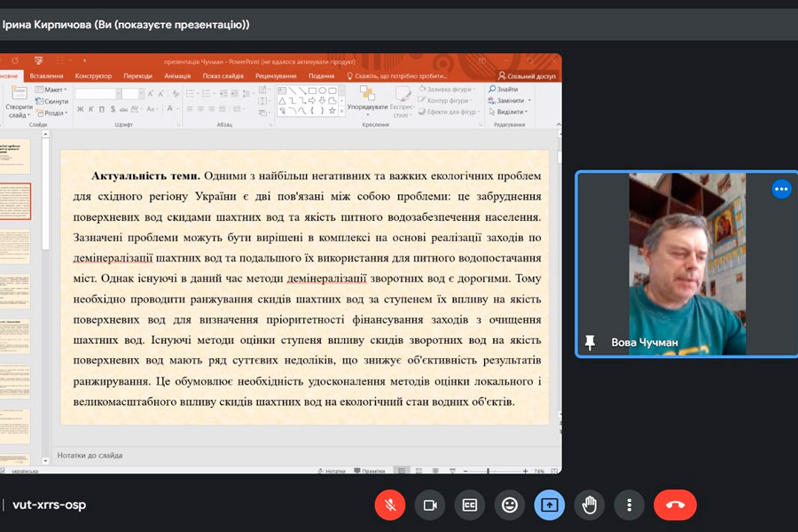798x532 pixels.
Task: Toggle the camera button
Action: point(430,505)
